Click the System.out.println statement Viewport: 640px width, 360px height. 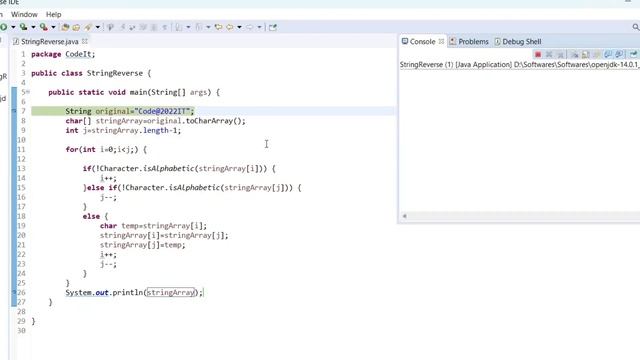coord(134,293)
